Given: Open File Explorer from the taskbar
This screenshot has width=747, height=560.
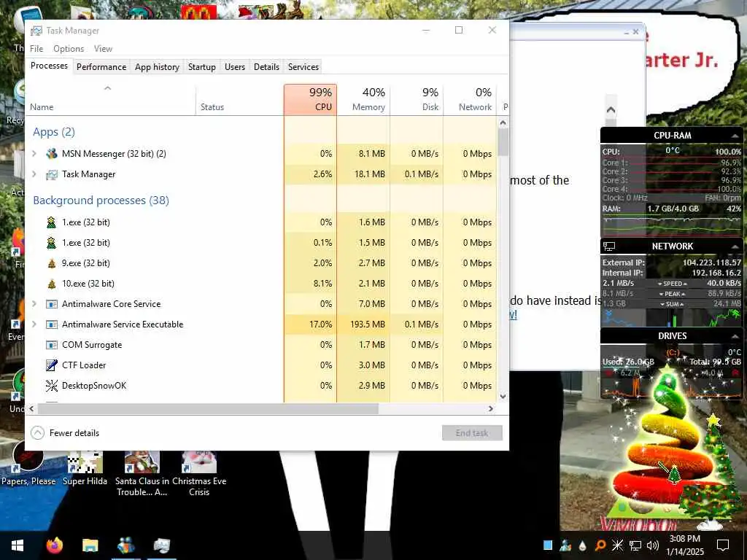Looking at the screenshot, I should point(90,545).
